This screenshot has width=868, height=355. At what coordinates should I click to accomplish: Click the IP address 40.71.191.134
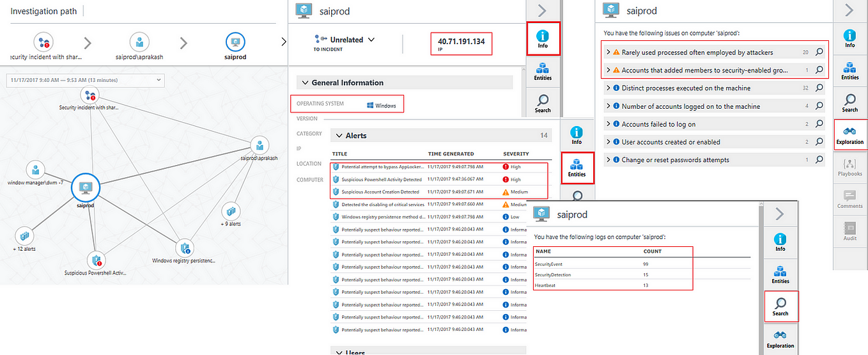tap(461, 42)
